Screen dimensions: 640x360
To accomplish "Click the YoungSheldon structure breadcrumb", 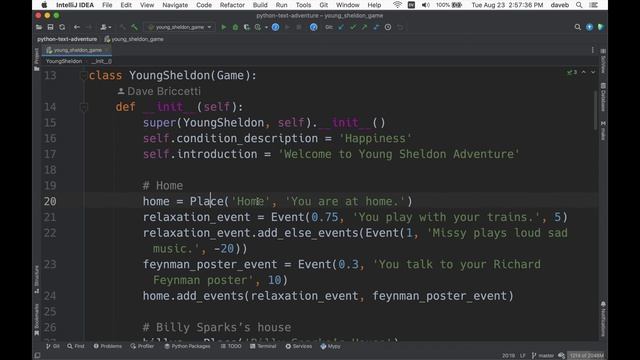I will [64, 61].
